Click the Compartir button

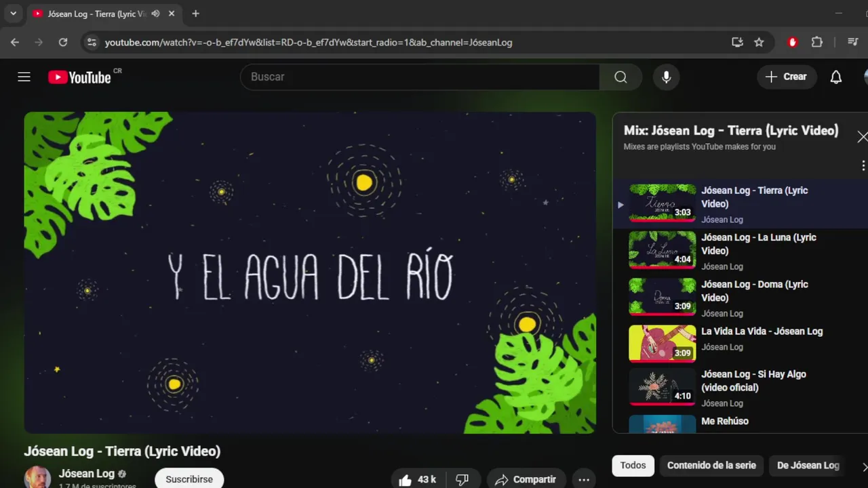point(526,479)
